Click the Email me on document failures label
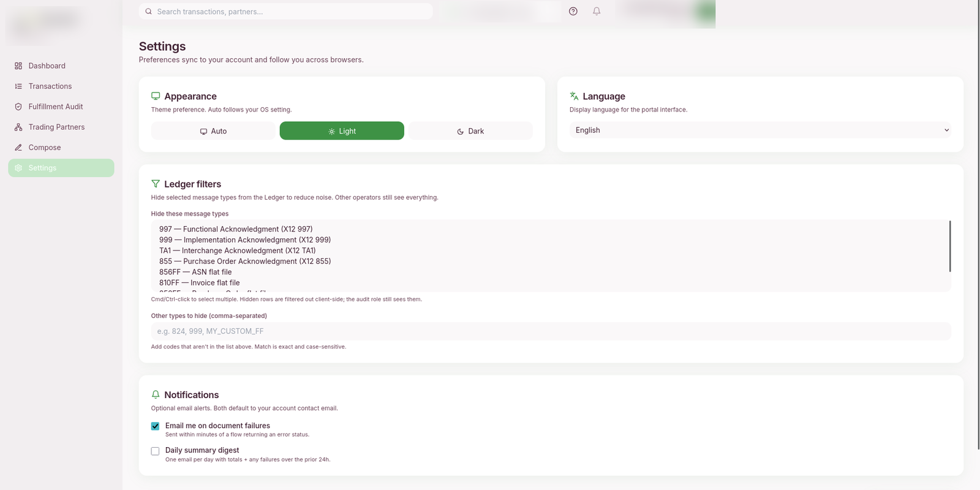This screenshot has width=980, height=490. [x=217, y=426]
